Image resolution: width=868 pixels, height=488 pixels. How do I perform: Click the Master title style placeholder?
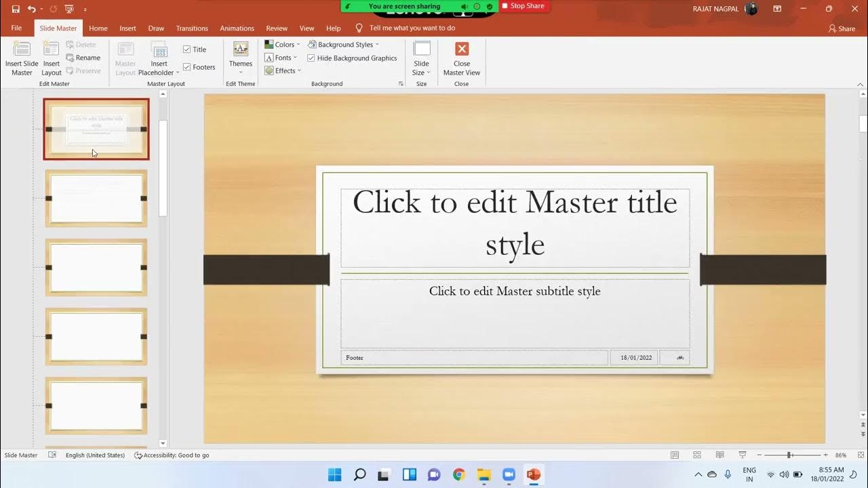(515, 228)
